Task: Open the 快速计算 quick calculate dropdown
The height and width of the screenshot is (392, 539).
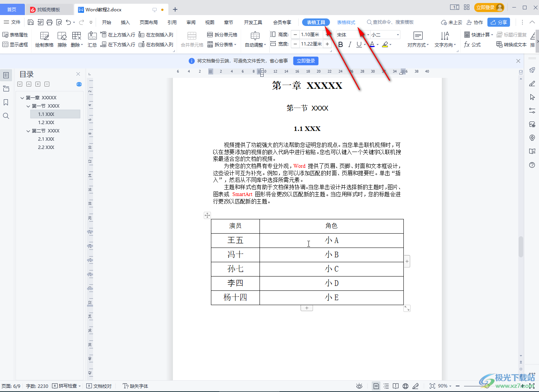Action: 479,35
